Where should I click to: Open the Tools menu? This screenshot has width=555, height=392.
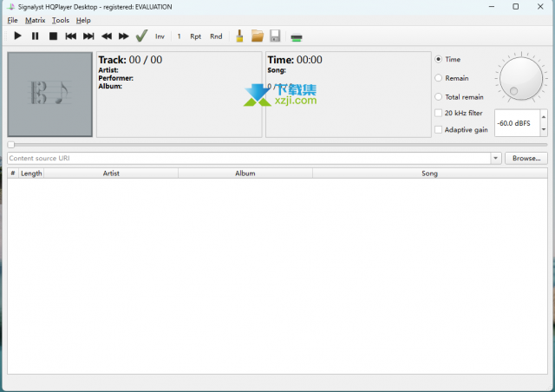(x=61, y=20)
